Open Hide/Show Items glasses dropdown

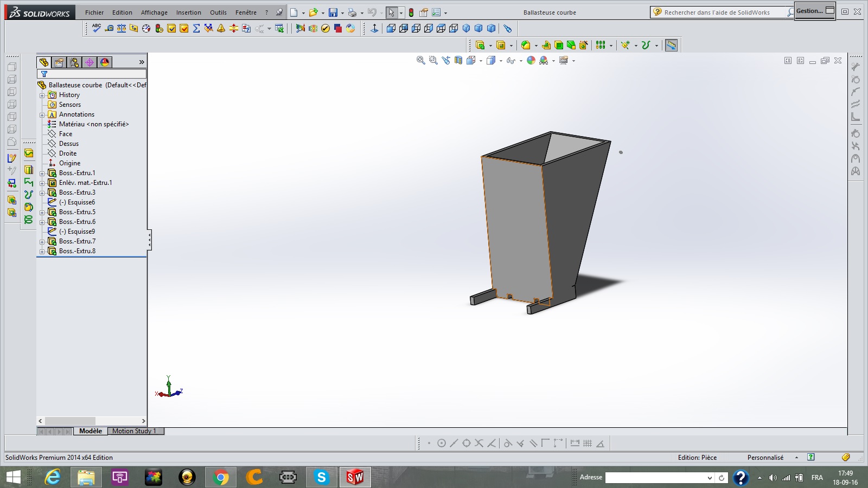(x=521, y=61)
